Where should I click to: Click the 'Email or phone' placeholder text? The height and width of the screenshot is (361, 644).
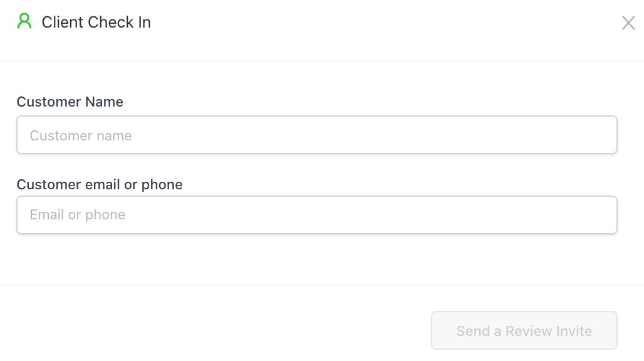click(x=78, y=215)
